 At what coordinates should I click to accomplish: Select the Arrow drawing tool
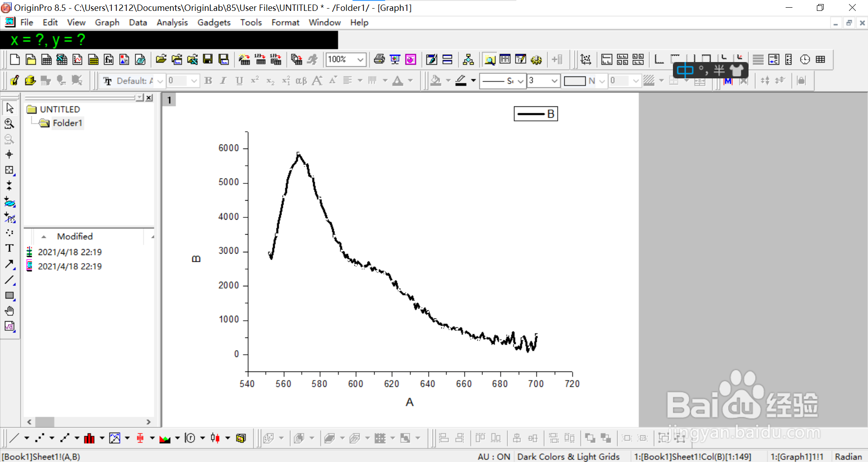(10, 264)
